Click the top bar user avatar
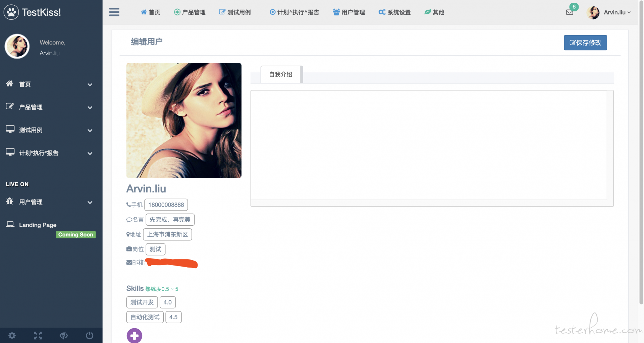 coord(593,12)
